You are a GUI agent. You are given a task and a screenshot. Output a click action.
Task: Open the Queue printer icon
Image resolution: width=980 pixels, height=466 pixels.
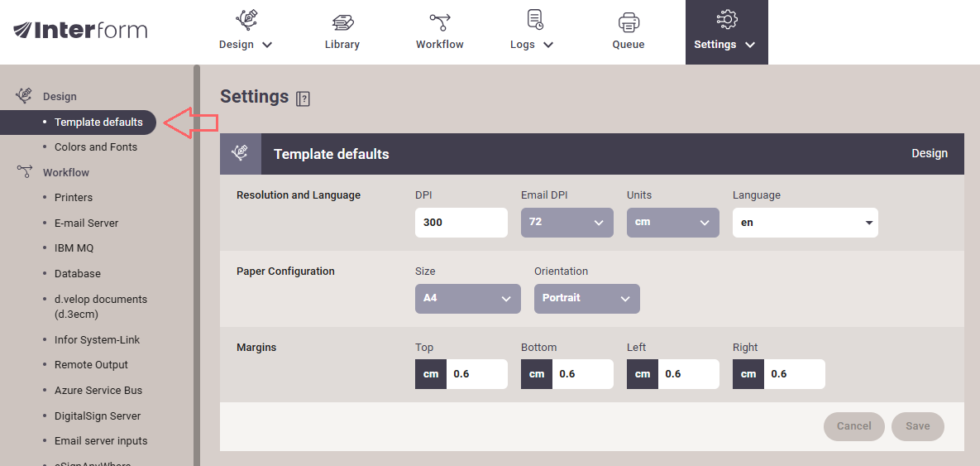pyautogui.click(x=628, y=21)
